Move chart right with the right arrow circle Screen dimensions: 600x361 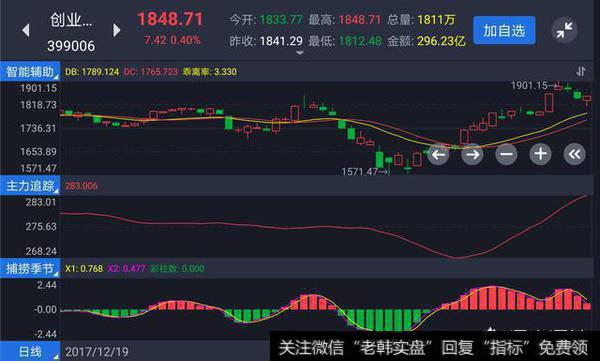tap(472, 154)
